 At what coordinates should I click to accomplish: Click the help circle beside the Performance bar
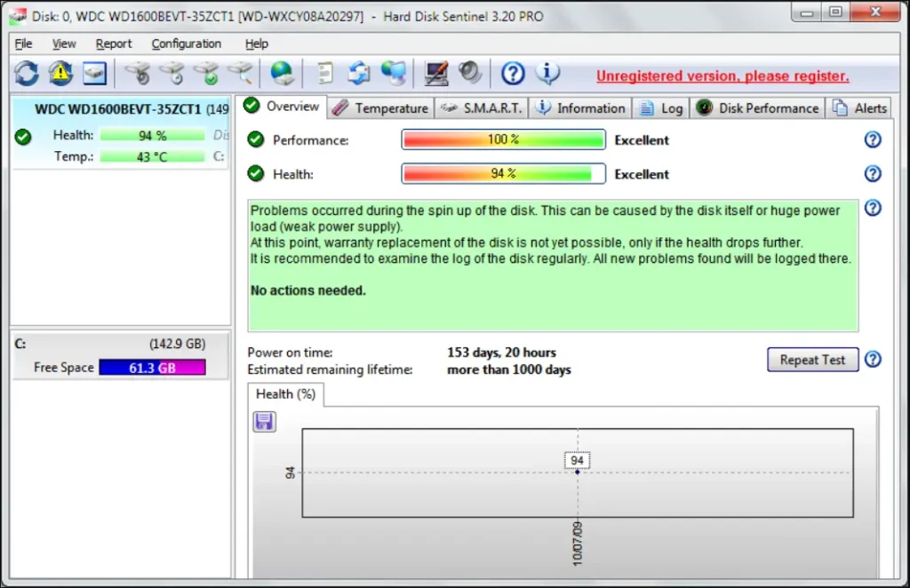point(873,139)
